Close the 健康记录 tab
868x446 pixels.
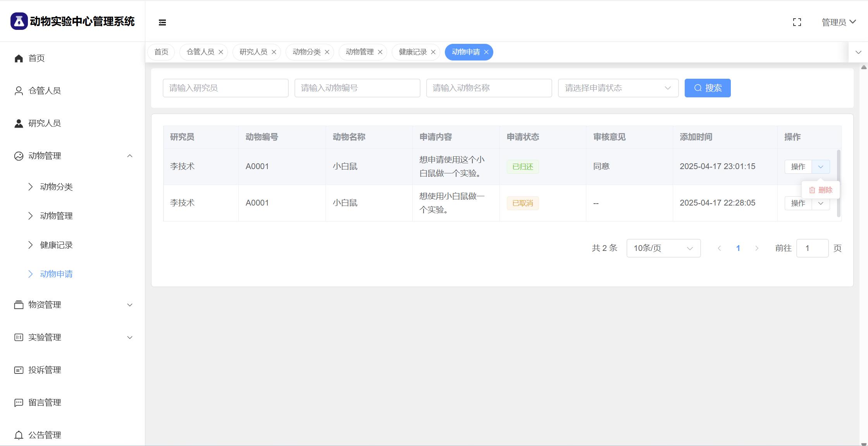(x=433, y=52)
